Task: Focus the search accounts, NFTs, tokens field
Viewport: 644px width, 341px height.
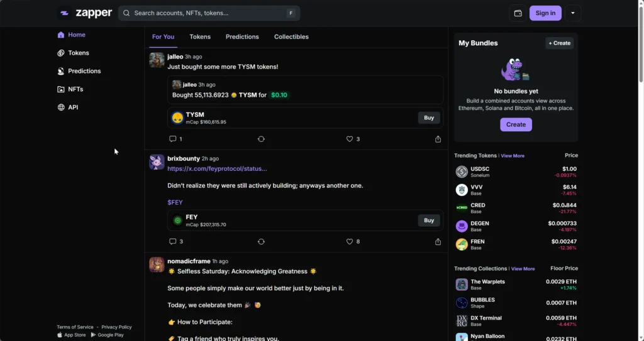Action: point(209,13)
